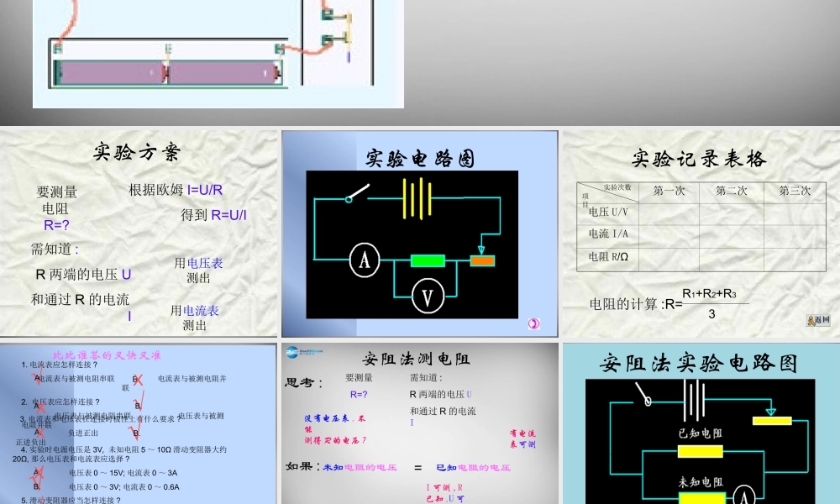Click the 电流表 blue text below 电压表
The image size is (840, 504).
click(x=201, y=311)
